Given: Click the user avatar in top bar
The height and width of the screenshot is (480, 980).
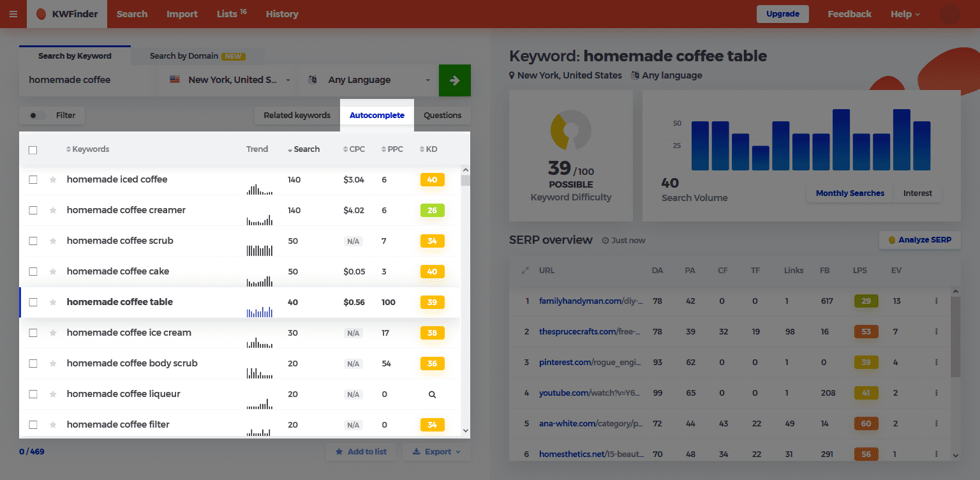Looking at the screenshot, I should tap(949, 14).
